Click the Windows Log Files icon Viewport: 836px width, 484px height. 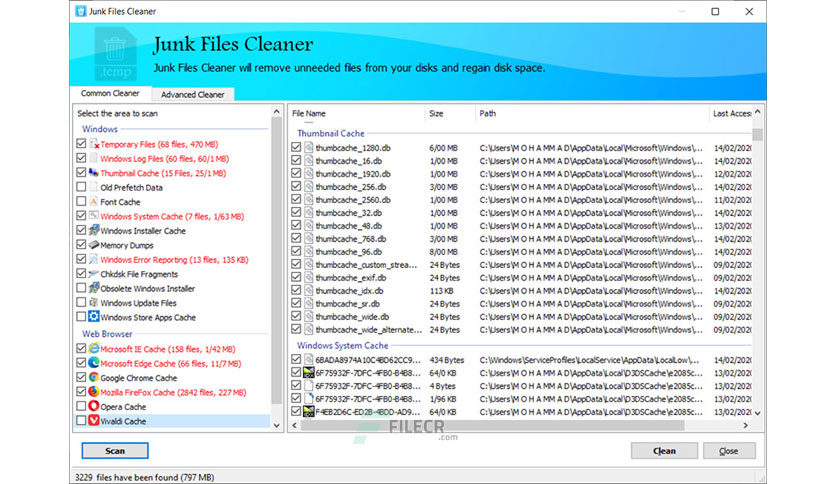(94, 158)
